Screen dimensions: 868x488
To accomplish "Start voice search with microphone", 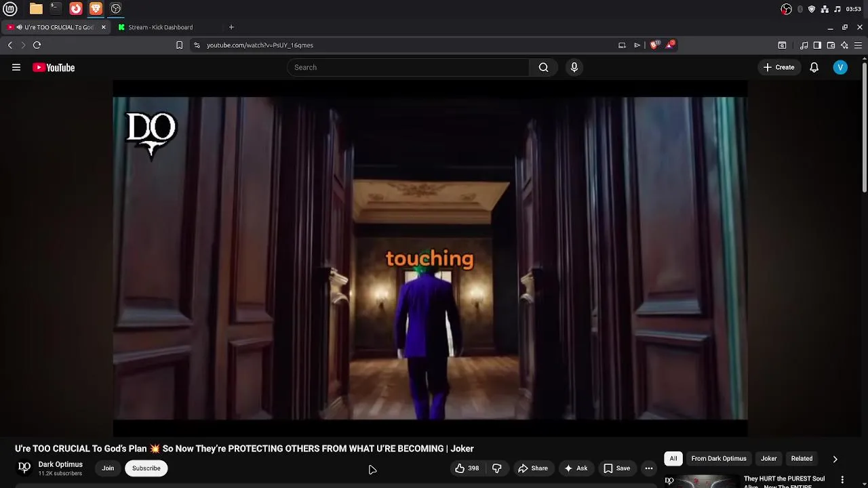I will (574, 67).
